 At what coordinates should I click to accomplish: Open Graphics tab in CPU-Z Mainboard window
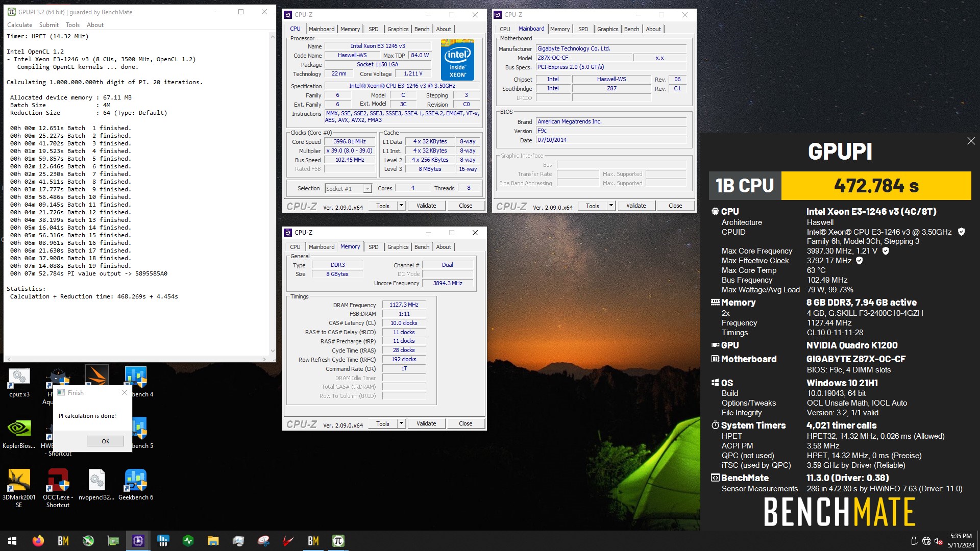[607, 29]
